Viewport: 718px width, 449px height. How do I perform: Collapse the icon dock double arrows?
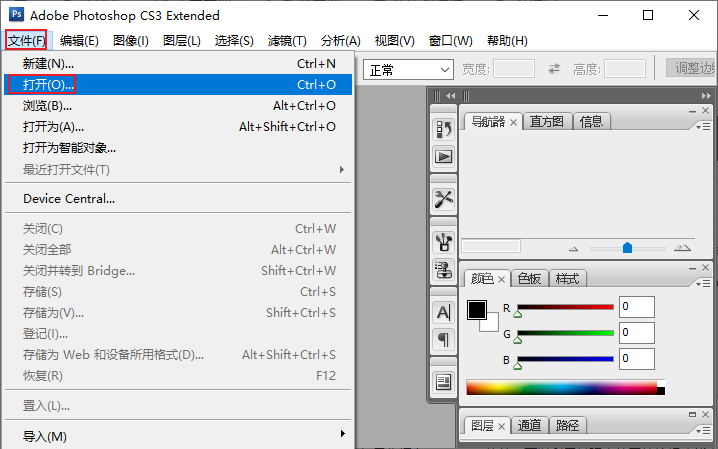451,96
